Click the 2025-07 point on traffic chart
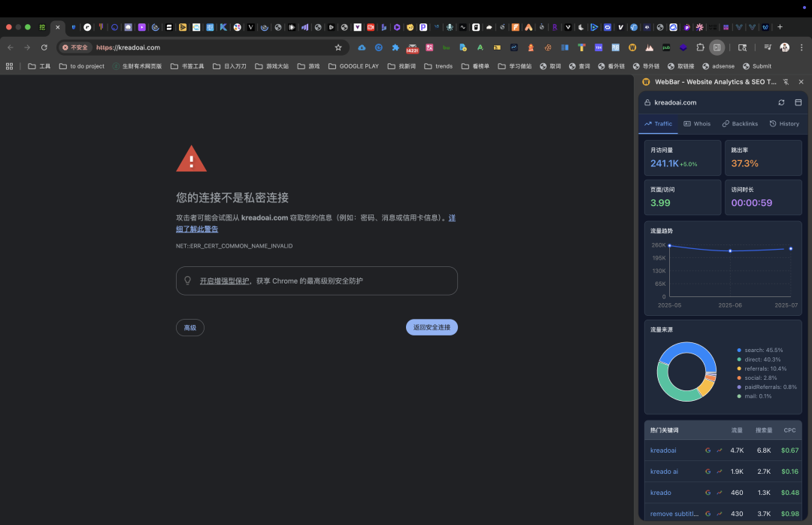The height and width of the screenshot is (525, 812). click(791, 249)
